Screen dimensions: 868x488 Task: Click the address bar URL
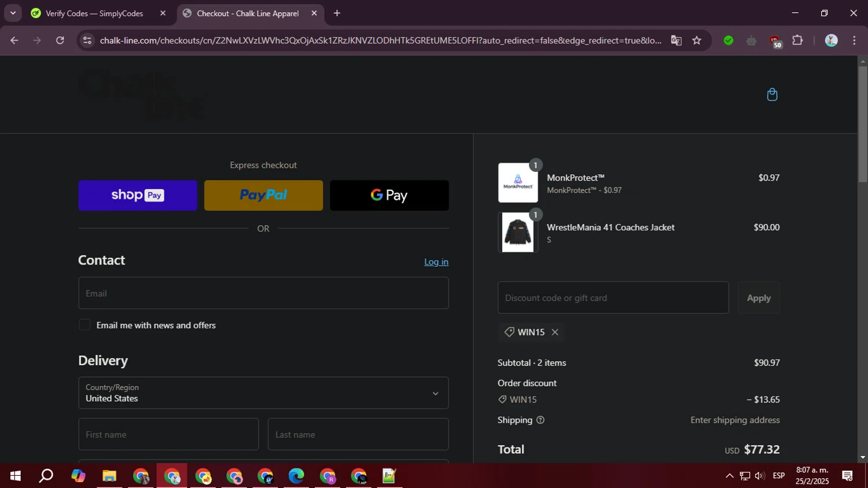[380, 41]
